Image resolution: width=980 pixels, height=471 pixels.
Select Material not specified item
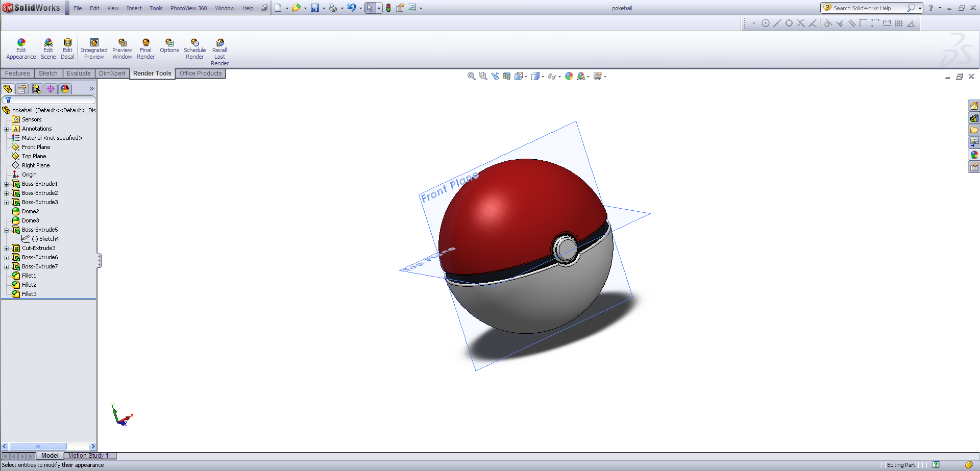coord(52,138)
